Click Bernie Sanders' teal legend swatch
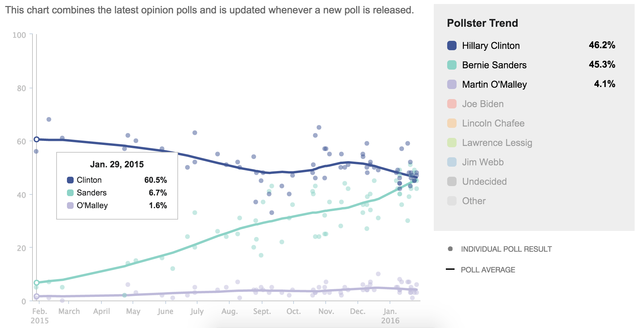 [x=452, y=65]
